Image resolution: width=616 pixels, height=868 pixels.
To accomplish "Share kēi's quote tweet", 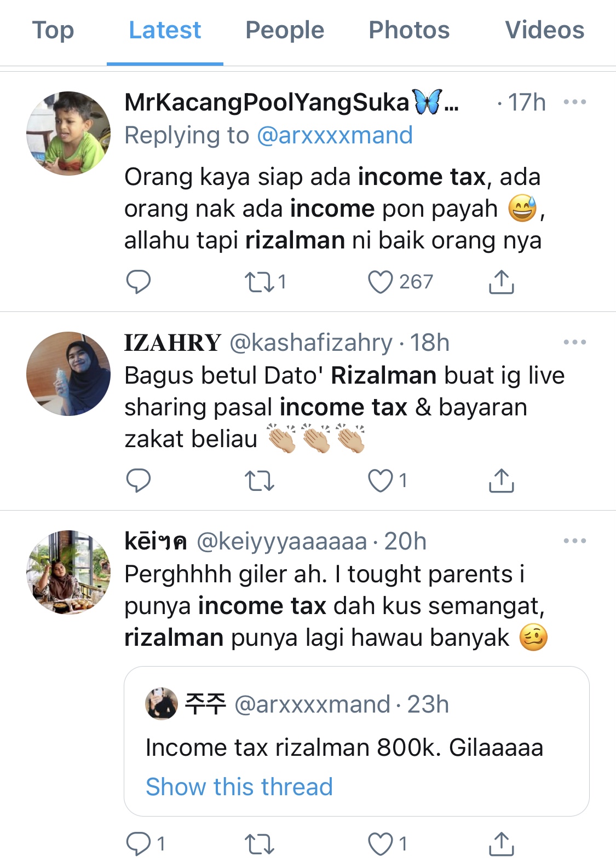I will [x=501, y=843].
